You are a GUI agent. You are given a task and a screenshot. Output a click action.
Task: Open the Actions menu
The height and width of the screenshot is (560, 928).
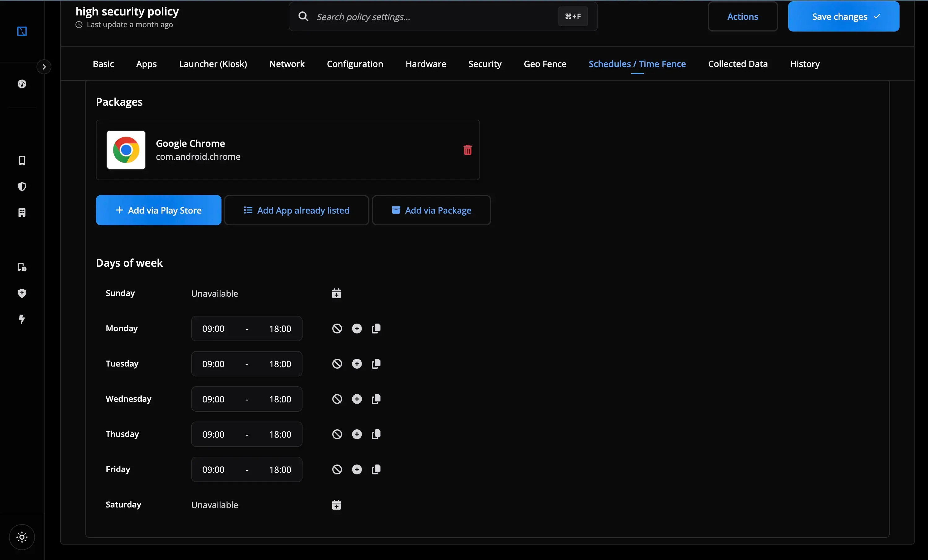[742, 16]
